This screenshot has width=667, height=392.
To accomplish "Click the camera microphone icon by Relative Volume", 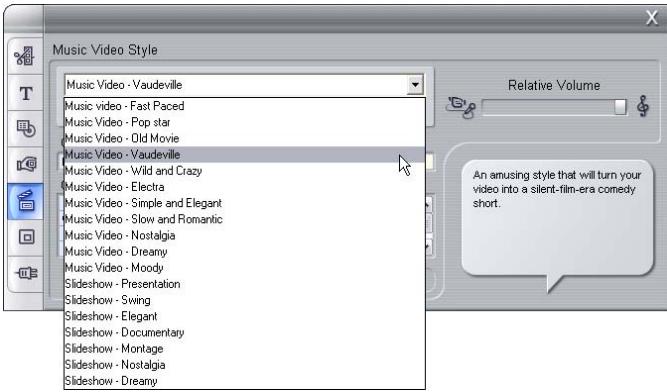I will click(x=461, y=107).
